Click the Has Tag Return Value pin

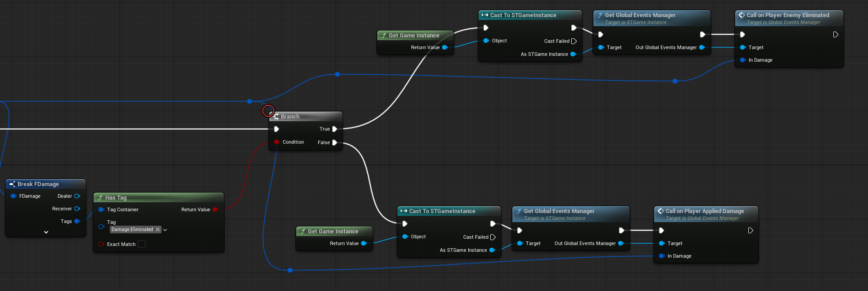(x=215, y=209)
